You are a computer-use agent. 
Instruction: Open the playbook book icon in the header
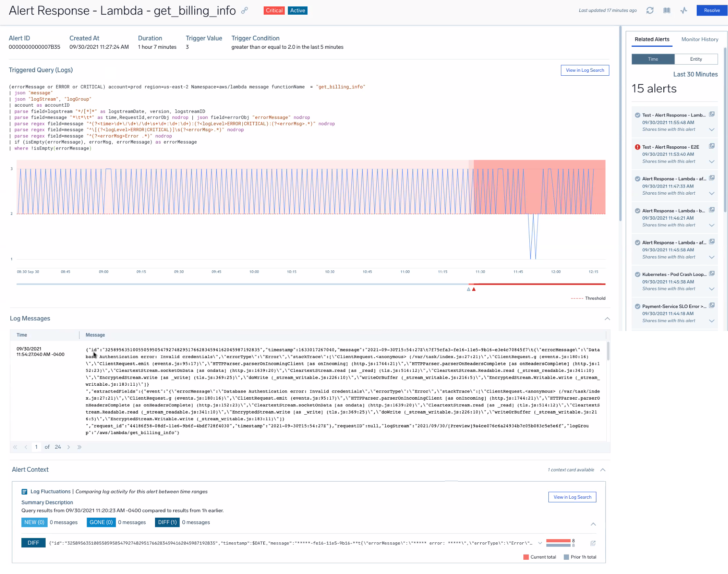pyautogui.click(x=667, y=10)
